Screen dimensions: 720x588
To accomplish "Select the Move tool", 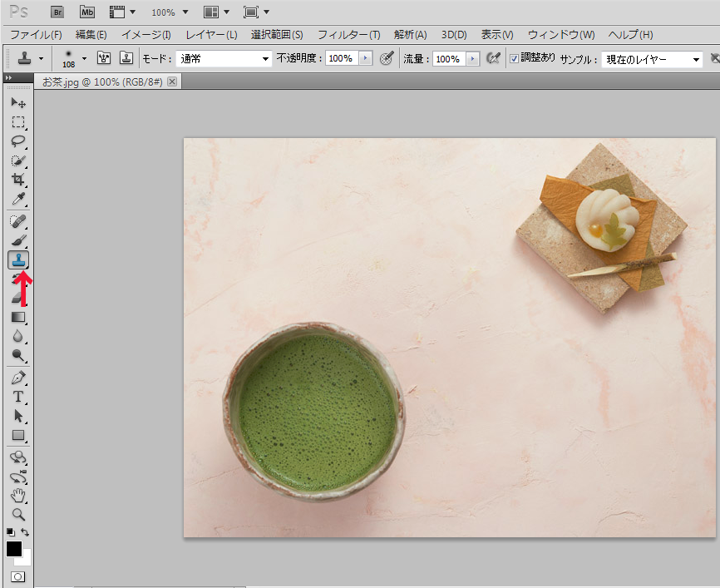I will [18, 102].
